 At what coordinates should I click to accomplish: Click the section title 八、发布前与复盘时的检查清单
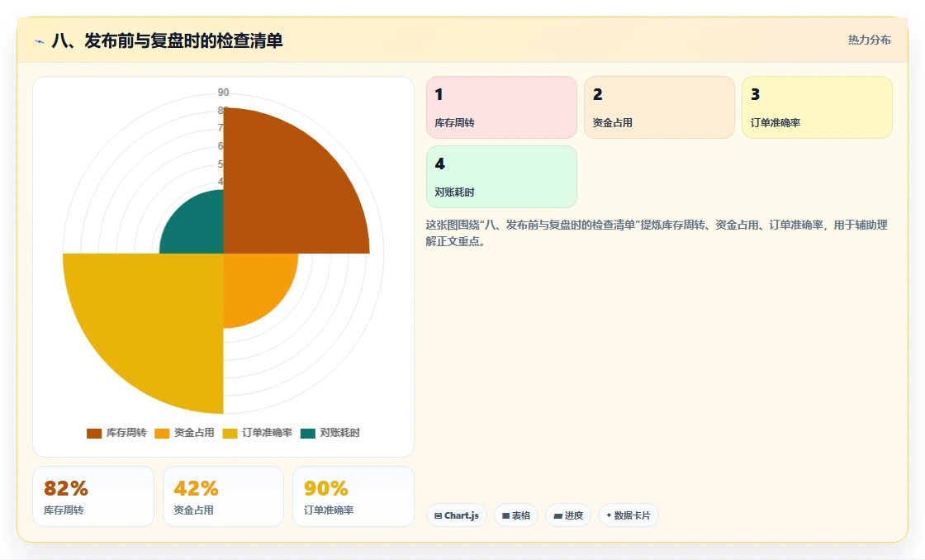pyautogui.click(x=167, y=40)
